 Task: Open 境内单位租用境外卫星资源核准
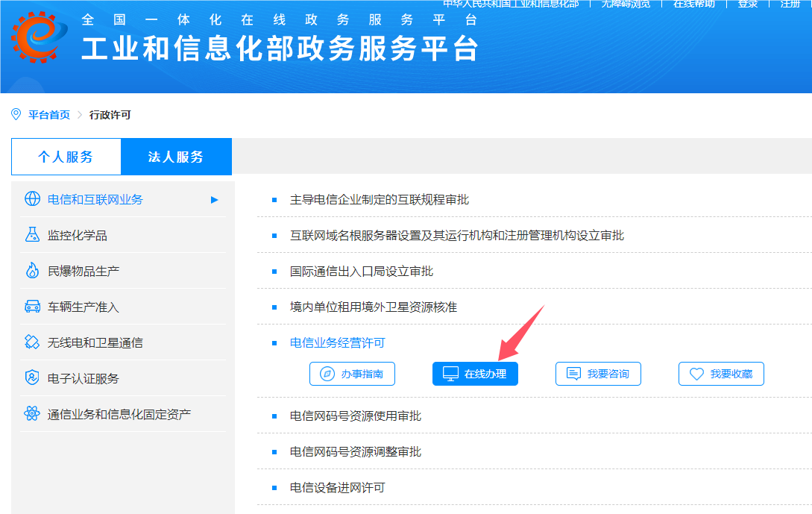tap(374, 307)
